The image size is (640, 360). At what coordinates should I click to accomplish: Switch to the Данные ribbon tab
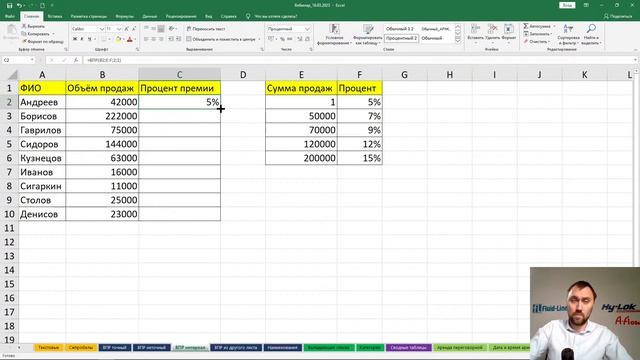coord(150,16)
